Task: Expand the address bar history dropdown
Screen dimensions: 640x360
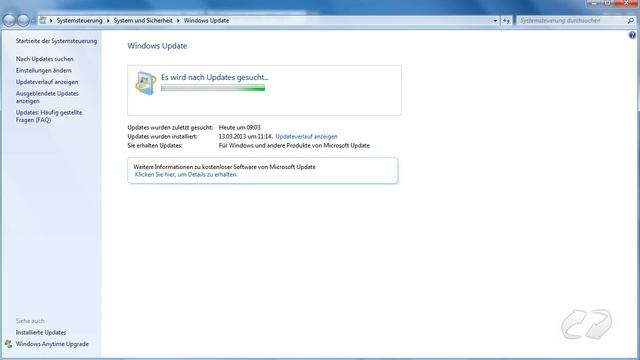Action: click(495, 20)
